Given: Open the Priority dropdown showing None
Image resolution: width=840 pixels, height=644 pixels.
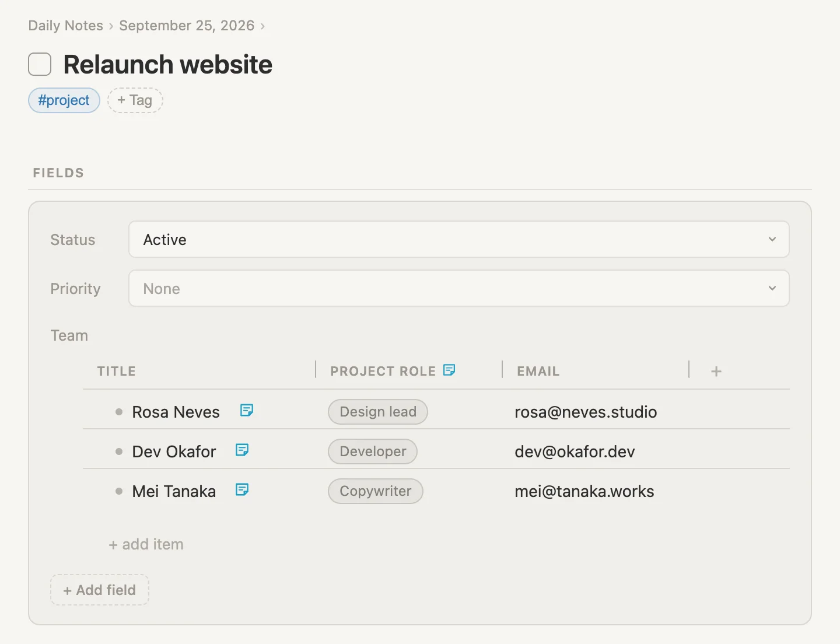Looking at the screenshot, I should [459, 288].
